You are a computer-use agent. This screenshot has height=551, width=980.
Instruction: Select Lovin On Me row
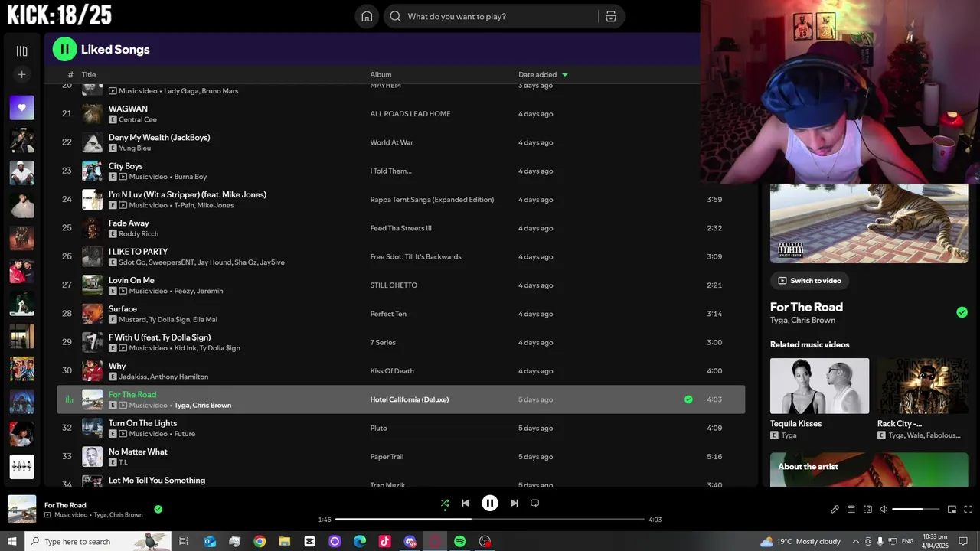[400, 285]
